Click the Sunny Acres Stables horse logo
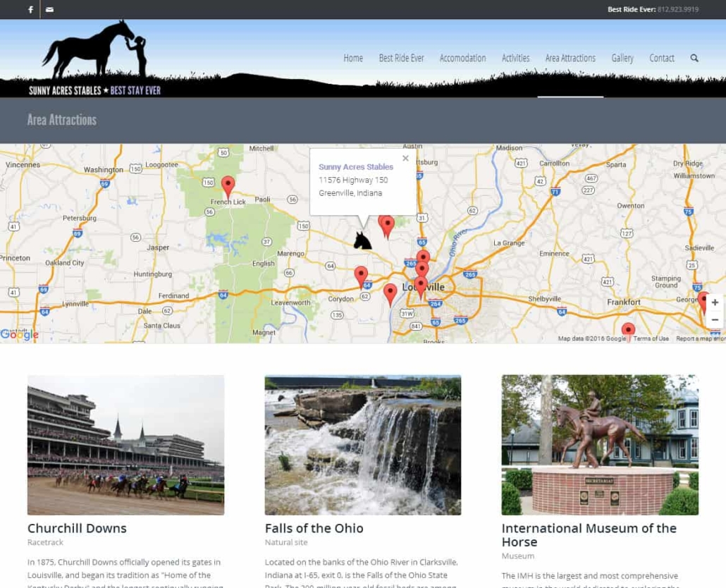 click(94, 58)
